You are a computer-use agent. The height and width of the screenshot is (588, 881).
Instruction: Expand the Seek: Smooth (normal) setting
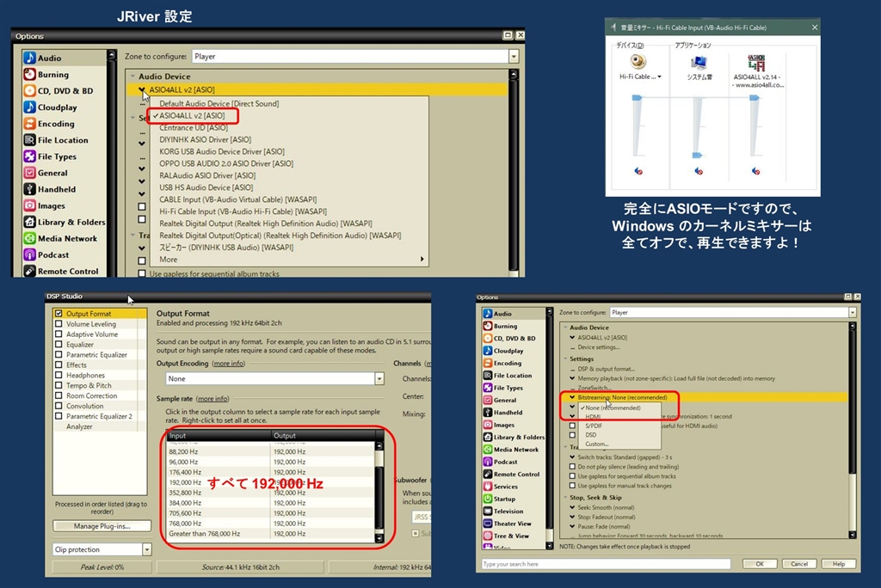(x=572, y=507)
